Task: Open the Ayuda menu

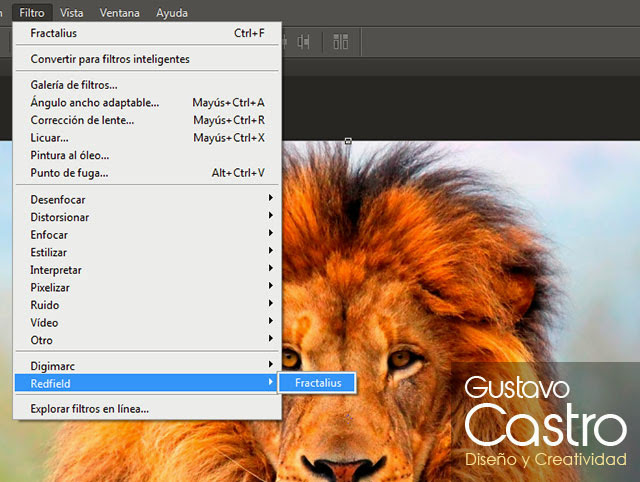Action: (x=172, y=13)
